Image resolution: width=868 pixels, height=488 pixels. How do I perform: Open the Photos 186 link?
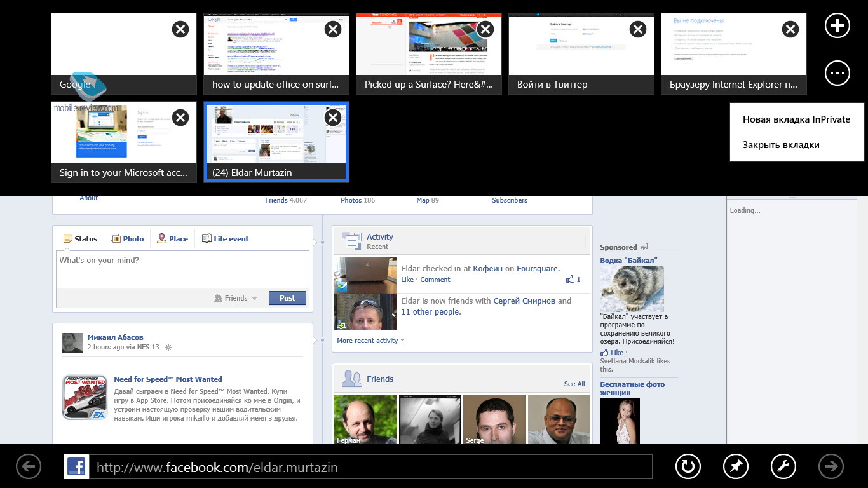[358, 200]
